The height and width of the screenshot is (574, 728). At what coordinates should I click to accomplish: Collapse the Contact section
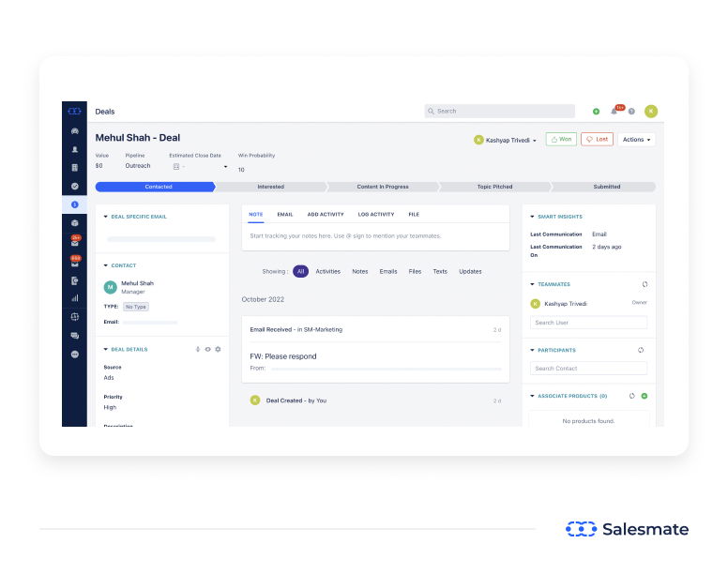105,265
